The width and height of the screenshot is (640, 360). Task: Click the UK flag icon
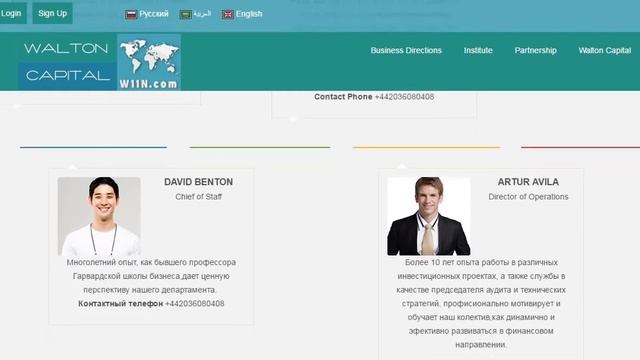[x=227, y=14]
